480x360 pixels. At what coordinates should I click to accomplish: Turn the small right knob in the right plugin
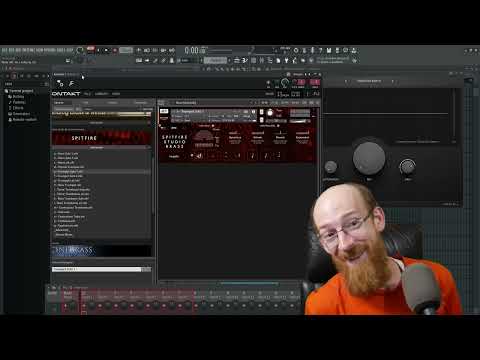pos(407,166)
